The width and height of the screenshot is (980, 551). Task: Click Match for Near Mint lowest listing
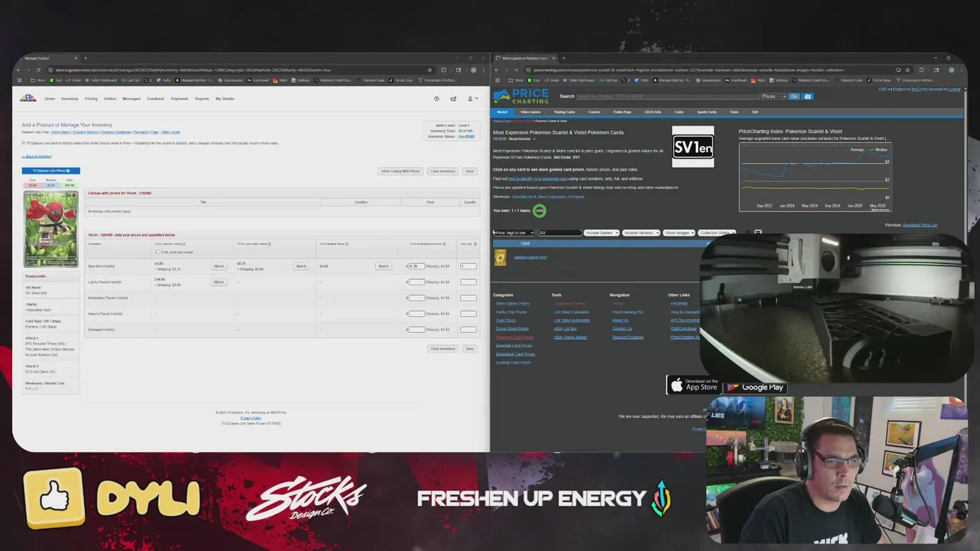[219, 266]
